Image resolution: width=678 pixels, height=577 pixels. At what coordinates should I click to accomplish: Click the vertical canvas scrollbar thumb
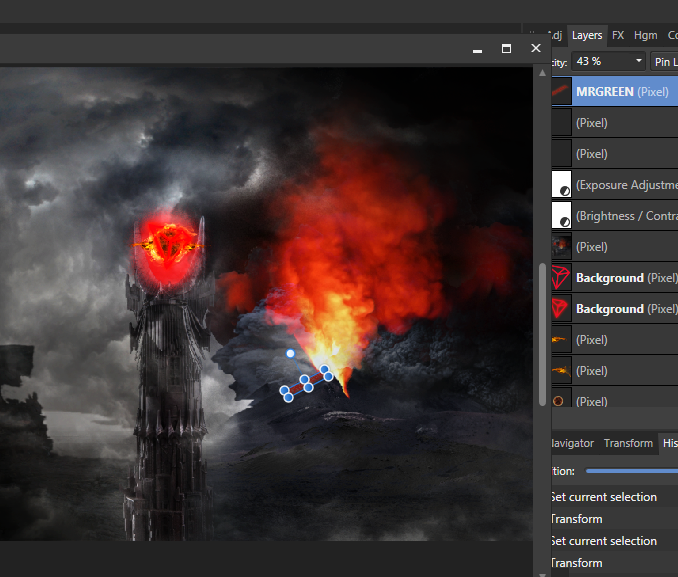point(542,334)
